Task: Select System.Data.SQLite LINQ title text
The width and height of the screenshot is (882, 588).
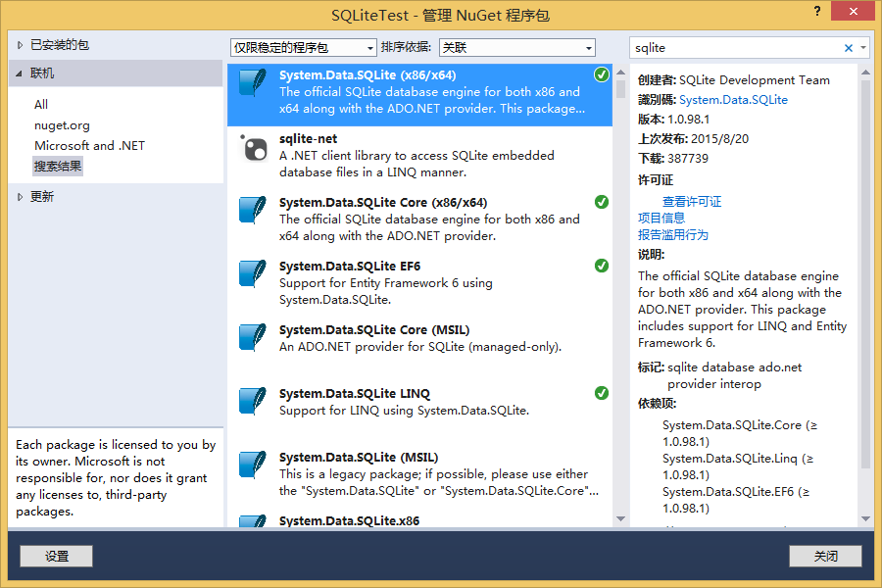Action: pyautogui.click(x=355, y=393)
